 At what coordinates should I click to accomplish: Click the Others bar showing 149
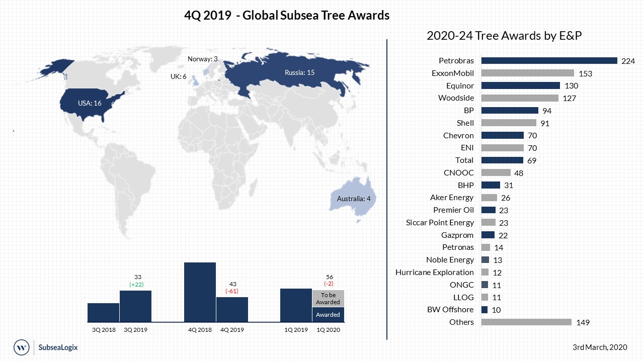[x=526, y=322]
